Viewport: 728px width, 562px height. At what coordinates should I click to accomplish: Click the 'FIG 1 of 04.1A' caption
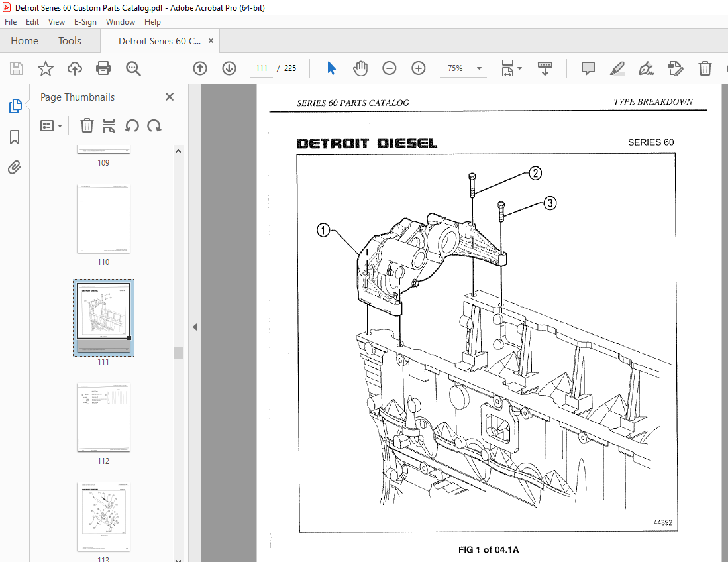tap(488, 550)
